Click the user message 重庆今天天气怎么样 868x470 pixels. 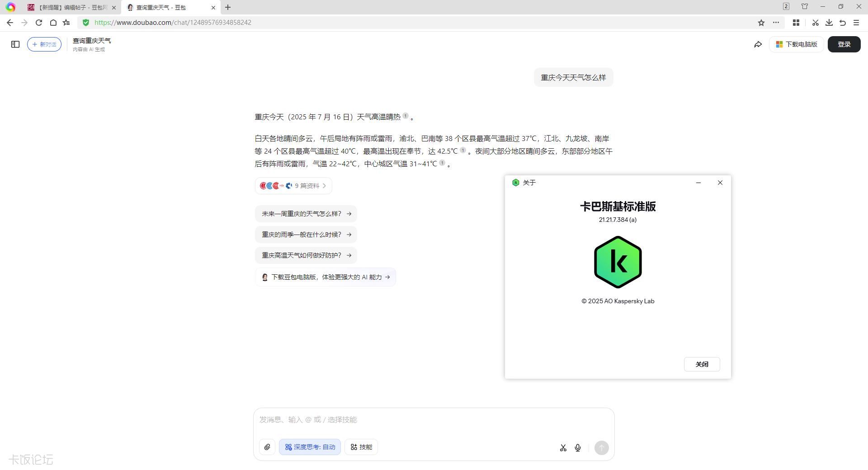573,77
